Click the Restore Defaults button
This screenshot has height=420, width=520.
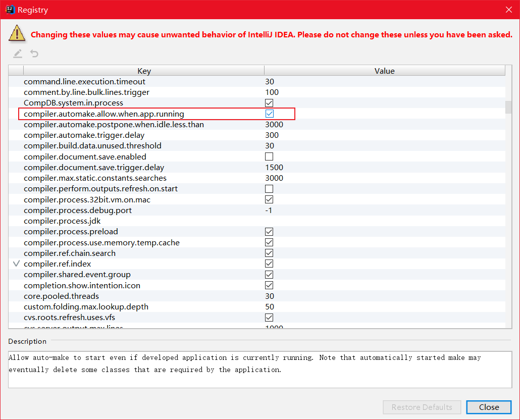pos(422,407)
